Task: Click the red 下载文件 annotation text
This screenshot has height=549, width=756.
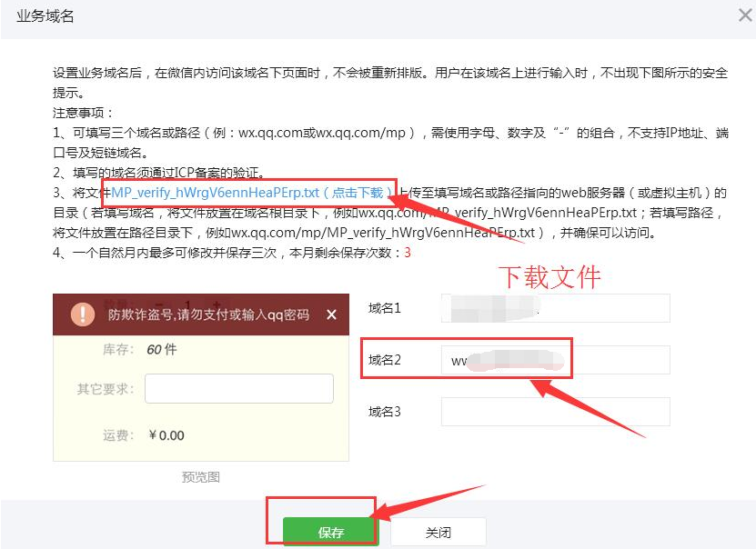Action: tap(549, 276)
